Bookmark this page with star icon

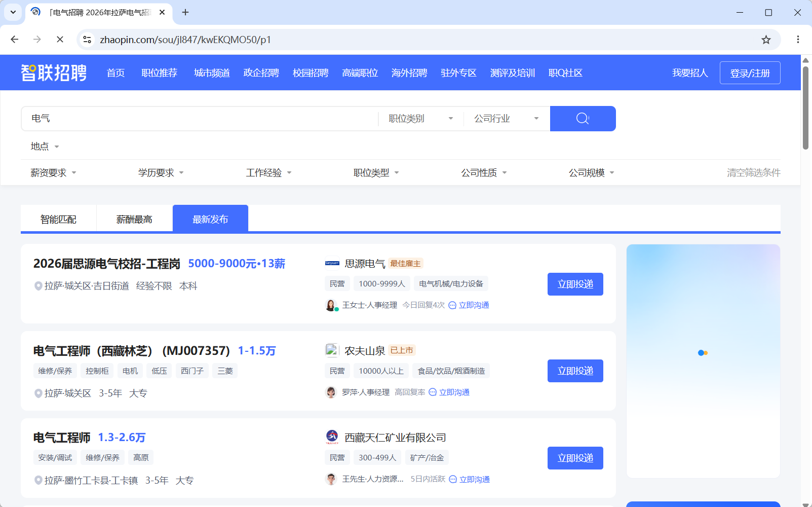pos(766,40)
